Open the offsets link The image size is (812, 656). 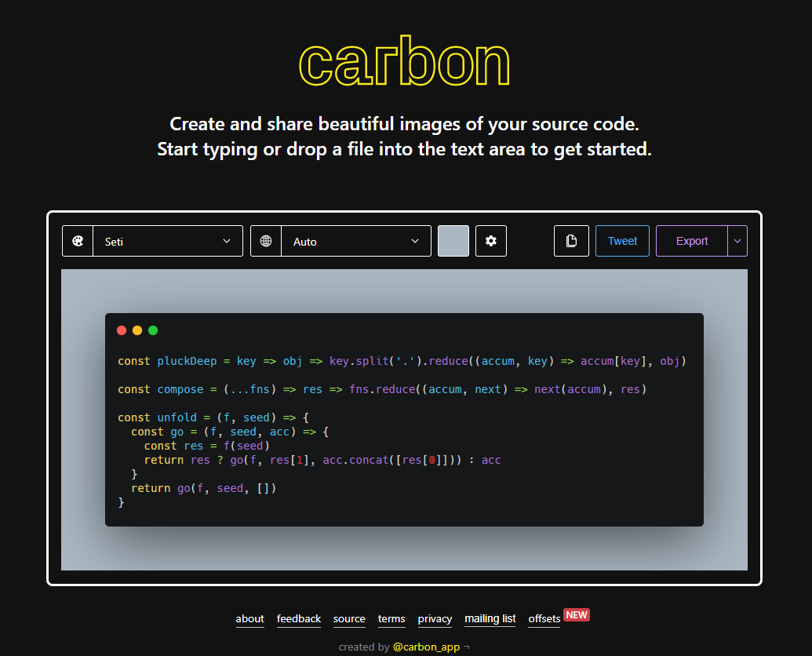[544, 618]
